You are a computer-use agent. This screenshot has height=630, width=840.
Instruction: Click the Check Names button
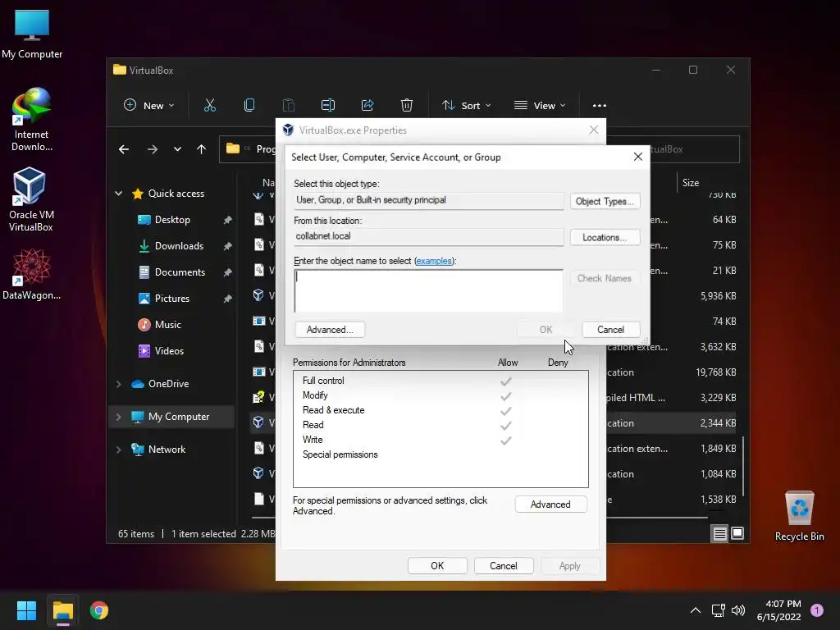click(605, 278)
